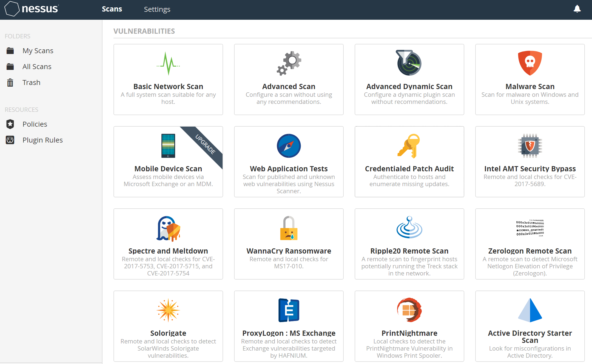Screen dimensions: 592x364
Task: Go to the Trash folder
Action: click(31, 83)
